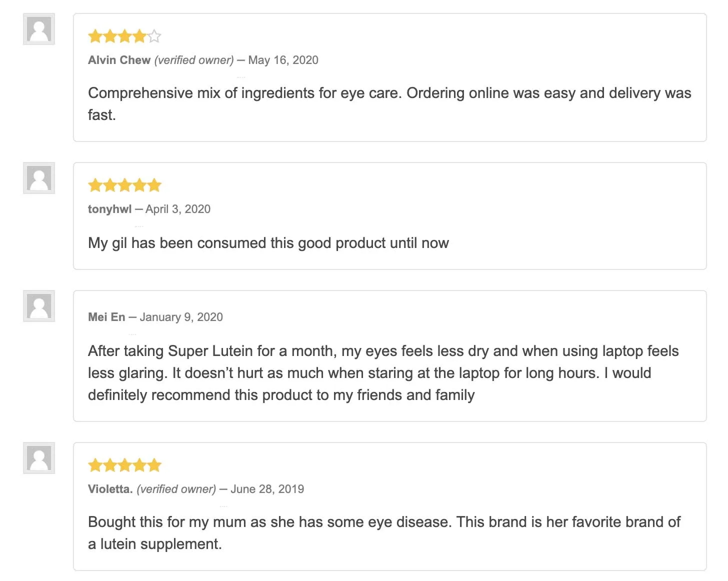Click Alvin Chew's verified owner label

tap(194, 60)
